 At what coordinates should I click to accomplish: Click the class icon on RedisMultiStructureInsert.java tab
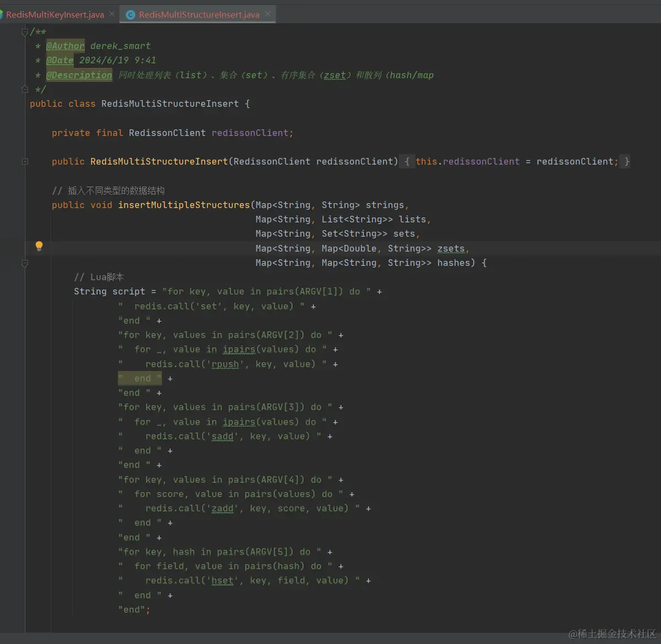[131, 15]
